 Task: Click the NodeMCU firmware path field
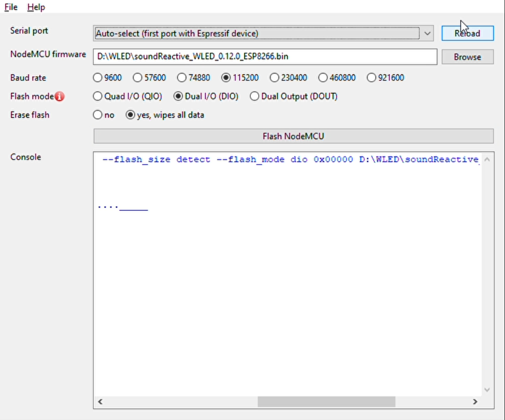click(x=265, y=57)
